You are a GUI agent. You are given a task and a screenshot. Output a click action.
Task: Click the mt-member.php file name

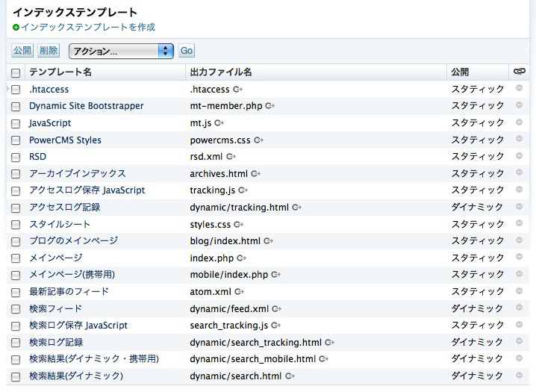pyautogui.click(x=226, y=106)
